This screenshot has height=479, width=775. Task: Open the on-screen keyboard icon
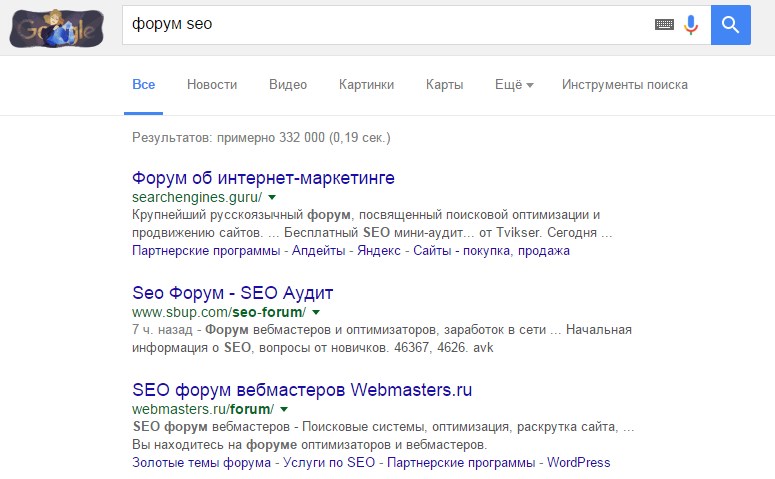tap(664, 24)
